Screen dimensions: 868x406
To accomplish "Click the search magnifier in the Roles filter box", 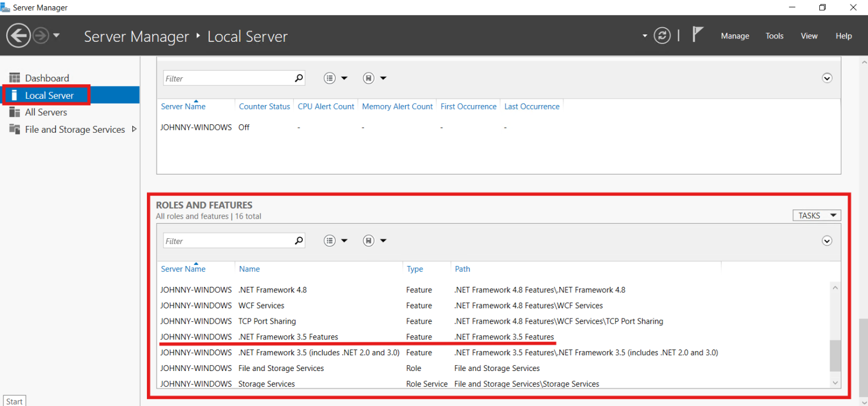I will [x=298, y=241].
